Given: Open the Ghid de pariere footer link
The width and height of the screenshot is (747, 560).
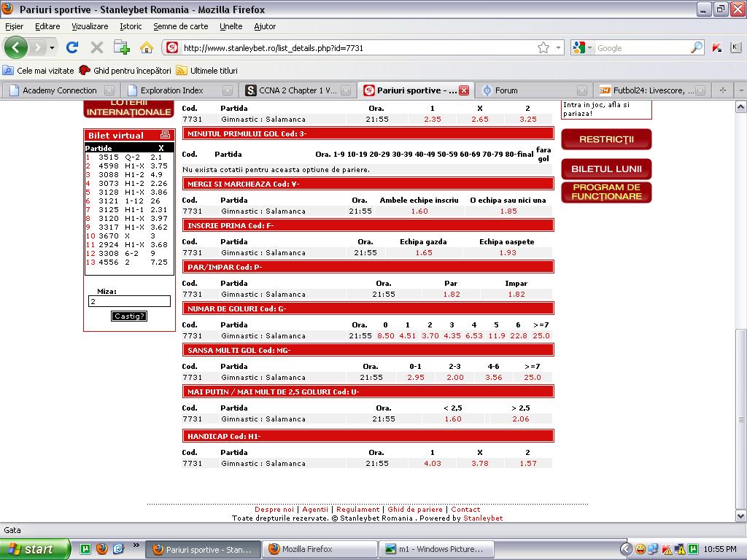Looking at the screenshot, I should click(x=415, y=510).
